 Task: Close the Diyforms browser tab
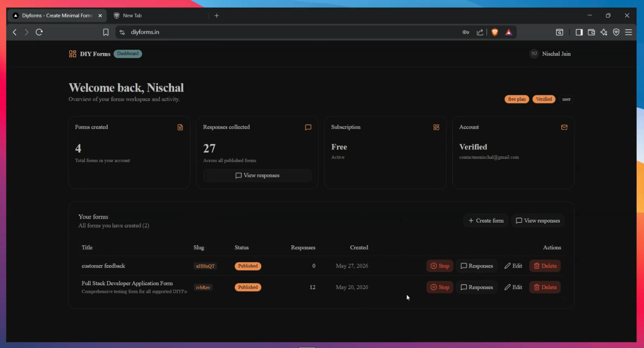coord(100,16)
